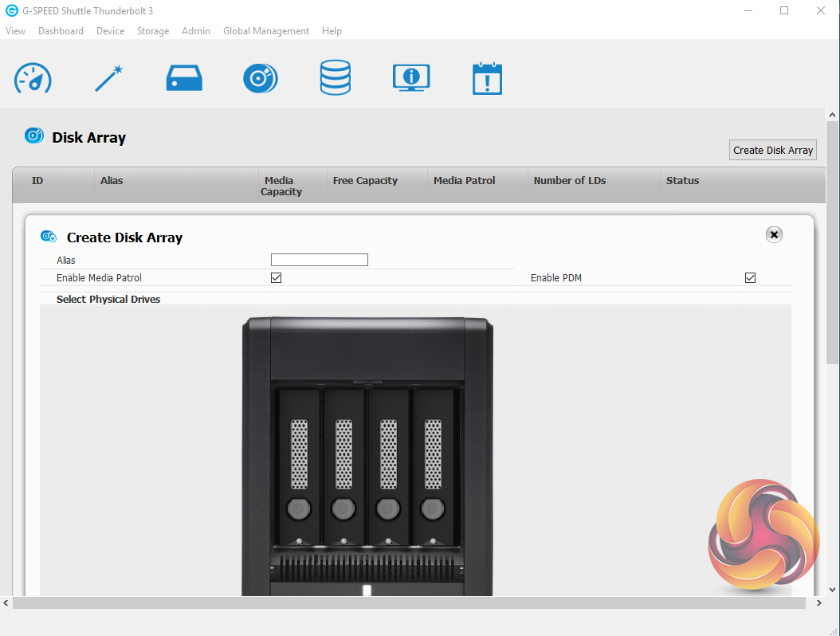Click the vertical scrollbar up arrow

(832, 115)
